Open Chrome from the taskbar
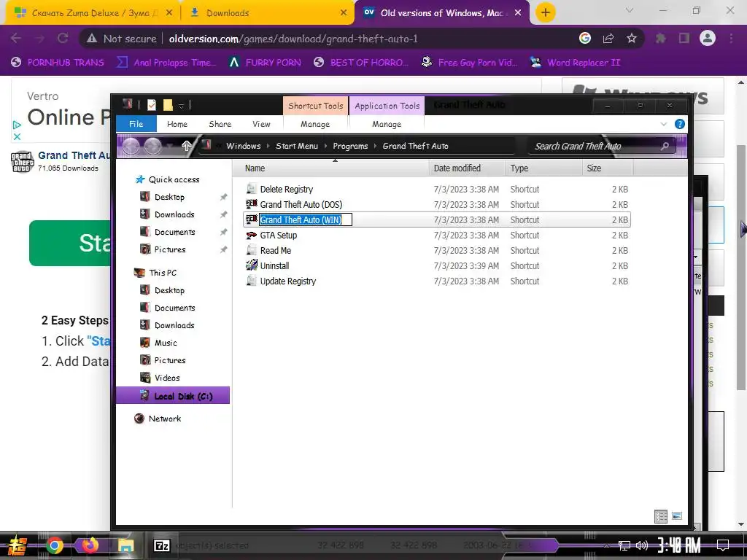The height and width of the screenshot is (560, 747). [x=54, y=545]
